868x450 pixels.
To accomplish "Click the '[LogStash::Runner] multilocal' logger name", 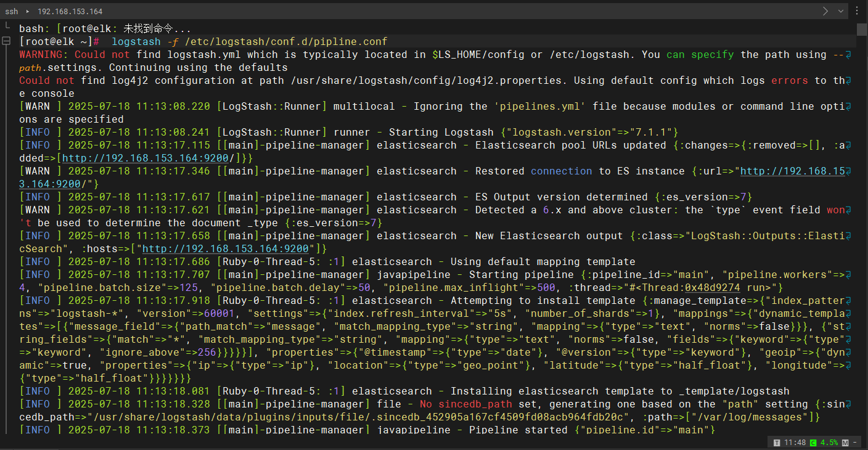I will point(305,107).
